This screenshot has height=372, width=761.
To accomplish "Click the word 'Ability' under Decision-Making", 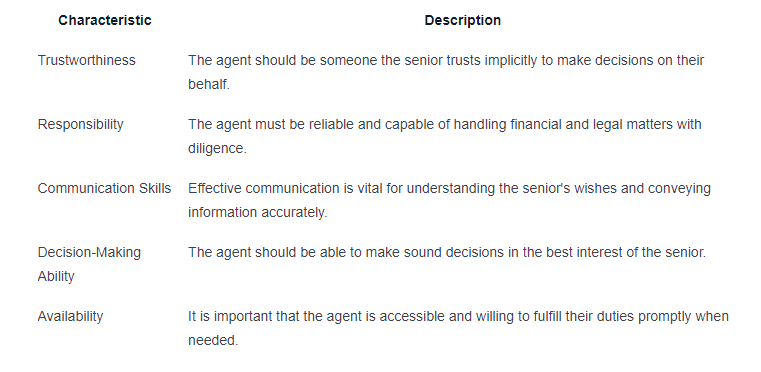I will coord(56,277).
